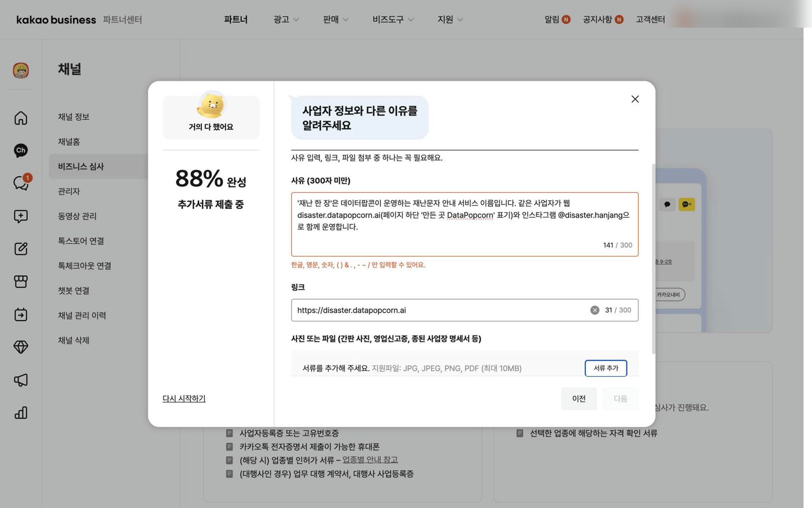The height and width of the screenshot is (508, 812).
Task: Click the 88% 완성 progress text
Action: tap(211, 179)
